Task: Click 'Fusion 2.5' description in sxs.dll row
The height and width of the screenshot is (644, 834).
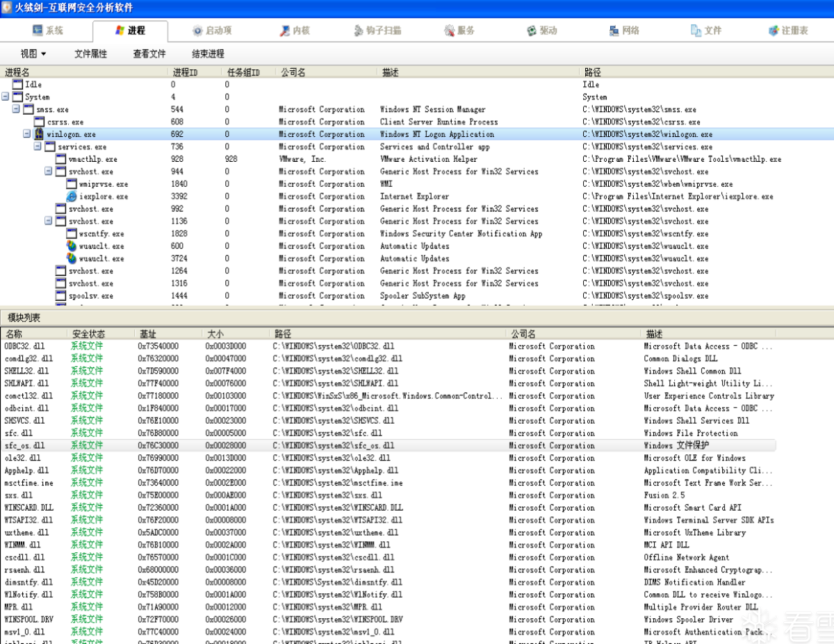Action: 664,495
